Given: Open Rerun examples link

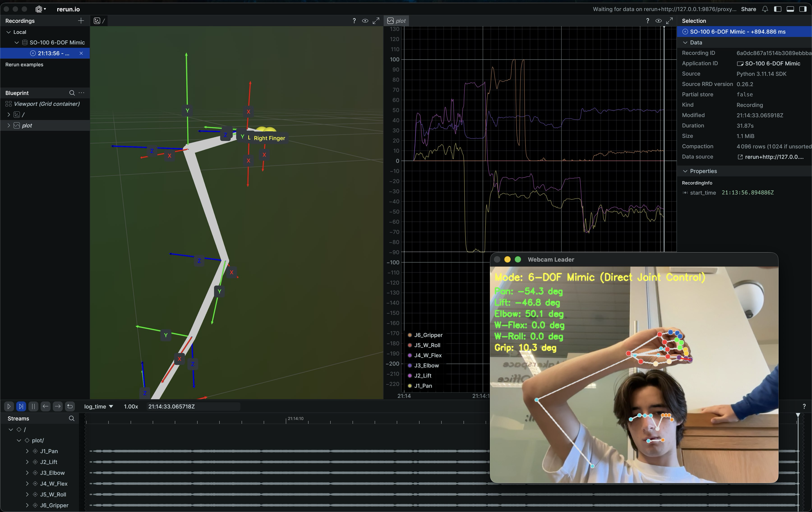Looking at the screenshot, I should 24,65.
